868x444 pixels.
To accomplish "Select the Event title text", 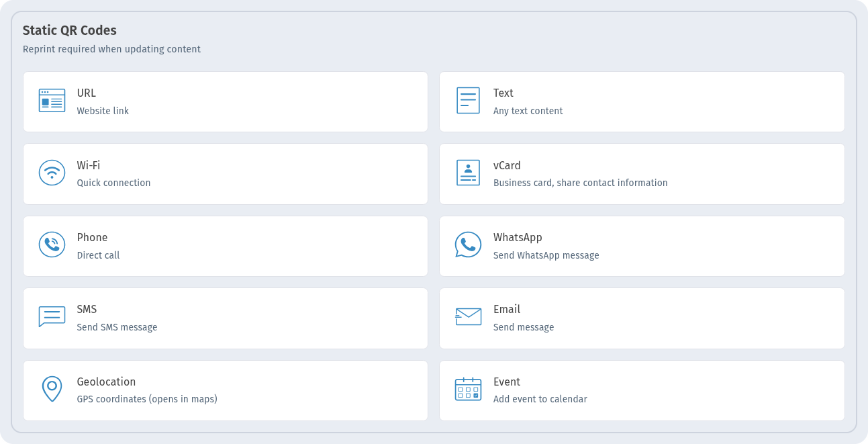I will 507,382.
